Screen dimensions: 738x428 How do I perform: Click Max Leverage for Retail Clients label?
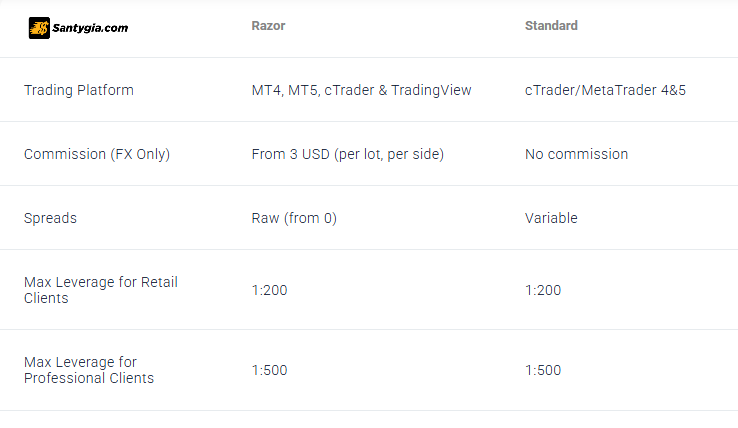click(101, 290)
